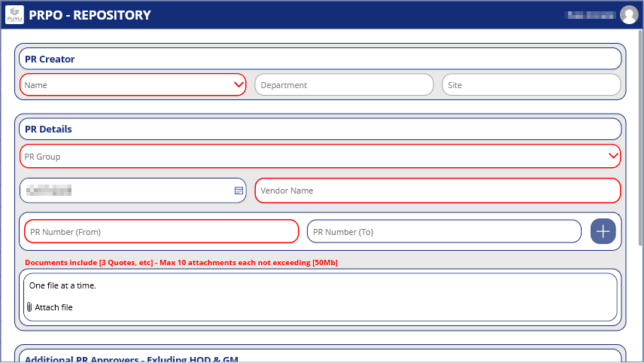Focus the Site input field

[533, 85]
